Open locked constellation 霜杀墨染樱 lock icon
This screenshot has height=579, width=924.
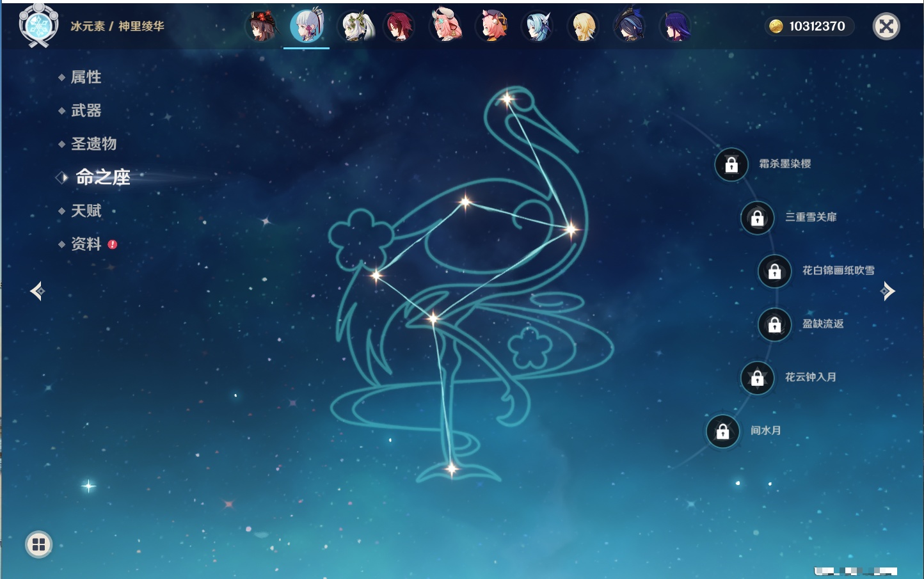(x=731, y=164)
